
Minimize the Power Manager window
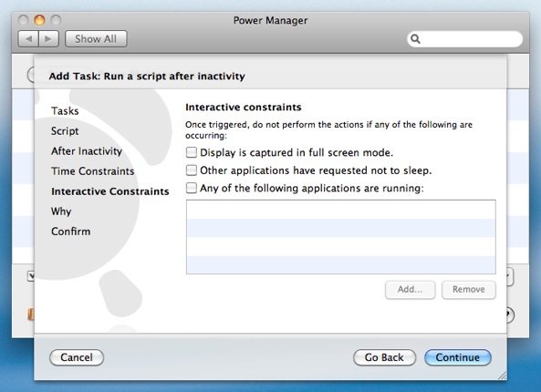[39, 20]
